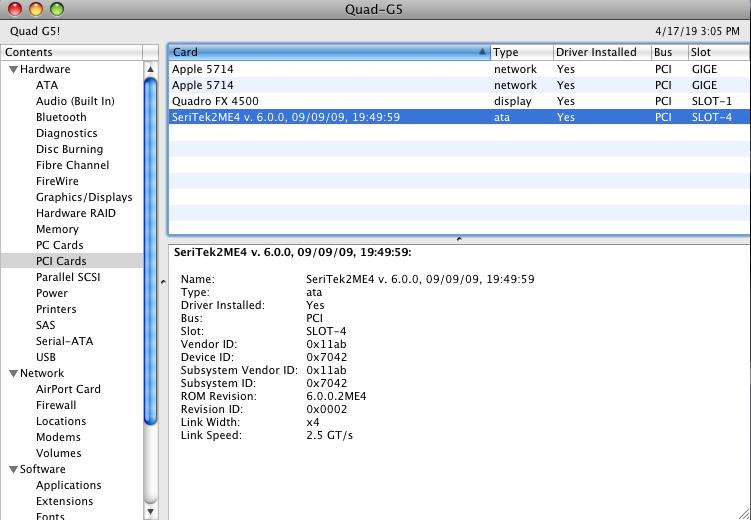The image size is (751, 520).
Task: Open Bluetooth hardware info
Action: click(61, 117)
